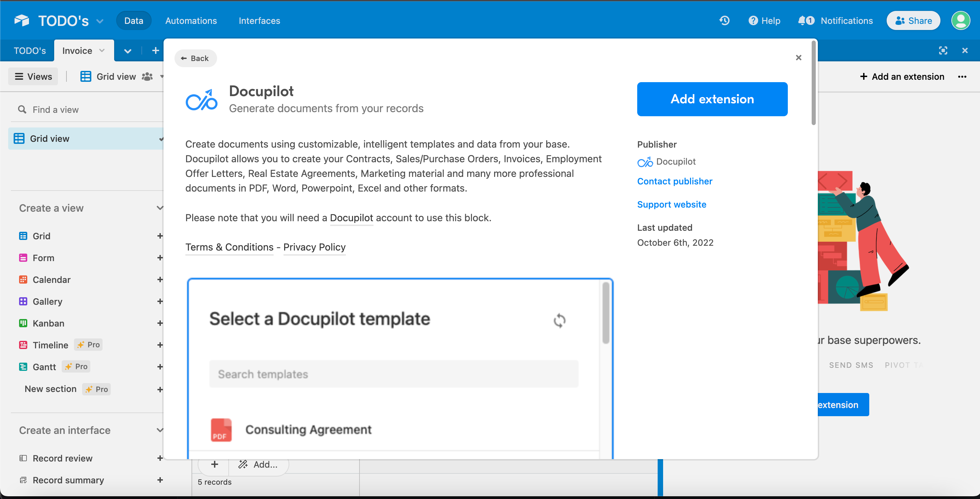Open Privacy Policy link

pos(314,247)
